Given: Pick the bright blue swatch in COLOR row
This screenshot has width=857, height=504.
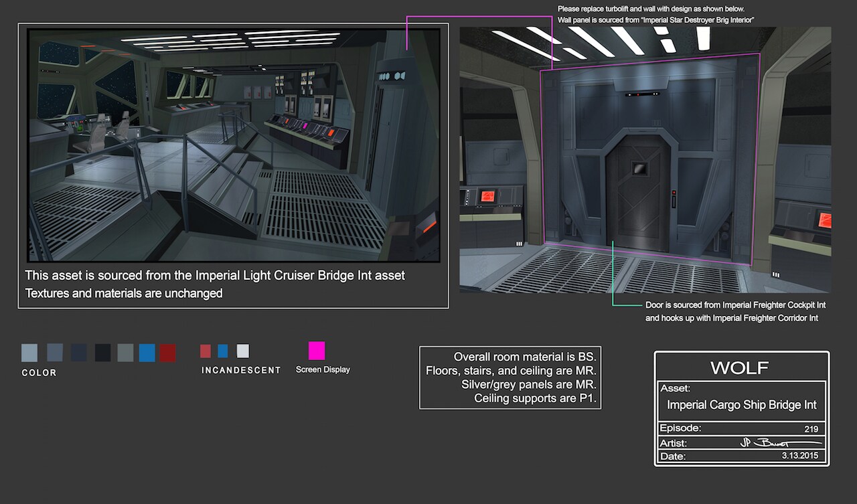Looking at the screenshot, I should (x=147, y=353).
